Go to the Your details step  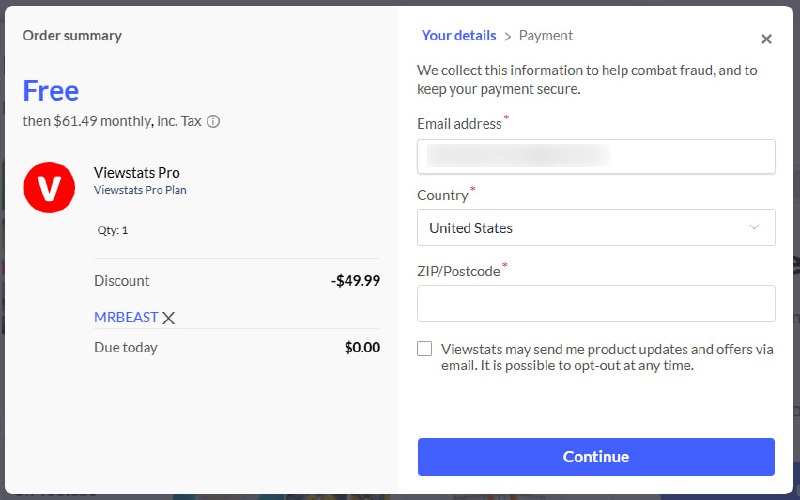tap(458, 35)
